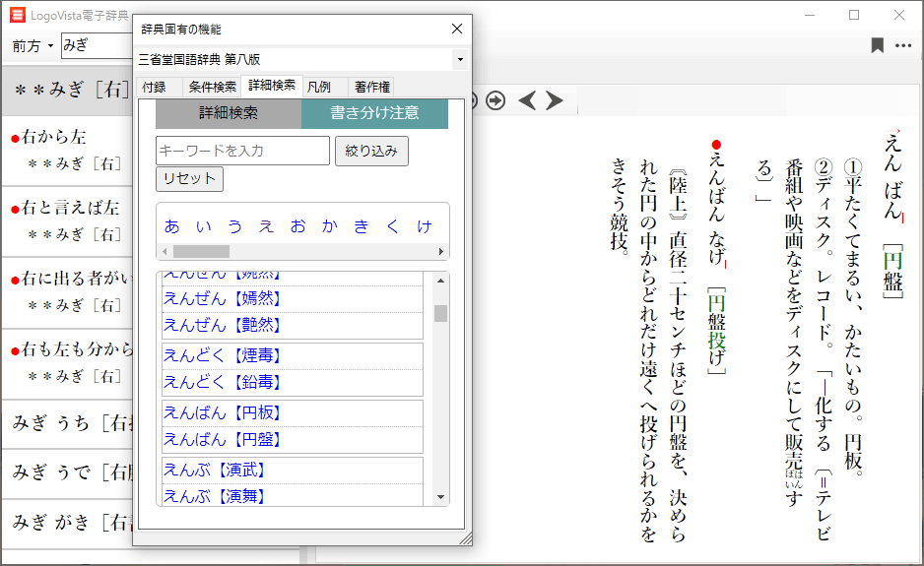Click the リセット button
The height and width of the screenshot is (566, 924).
pos(189,179)
